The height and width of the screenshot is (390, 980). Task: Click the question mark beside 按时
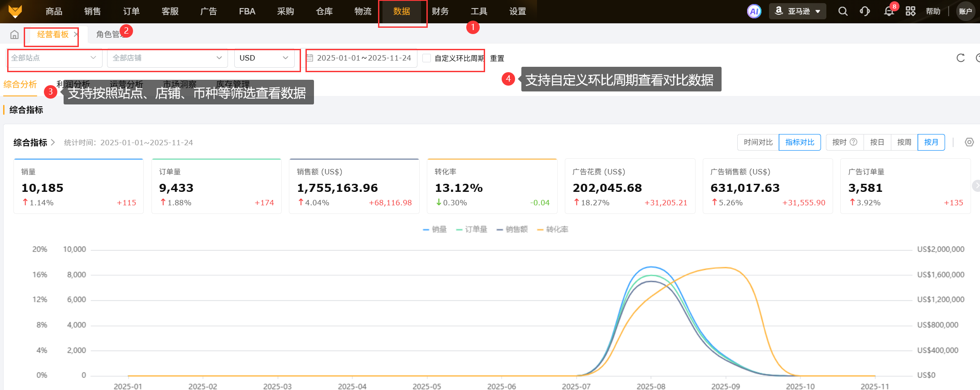click(854, 142)
